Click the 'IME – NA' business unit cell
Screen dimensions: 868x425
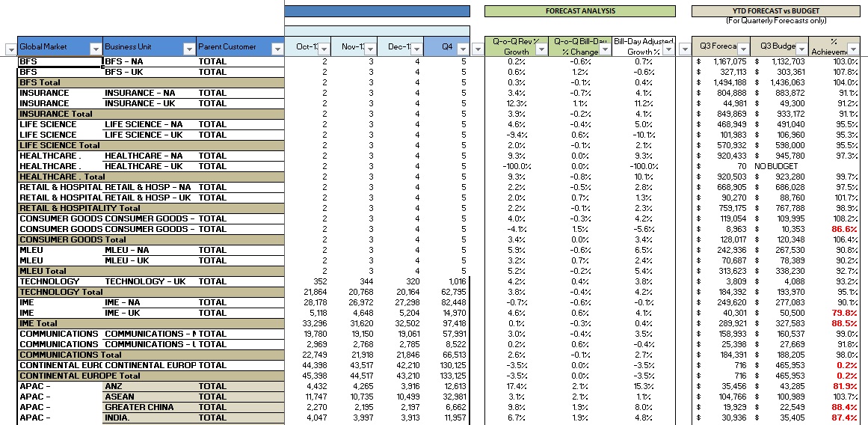(150, 302)
